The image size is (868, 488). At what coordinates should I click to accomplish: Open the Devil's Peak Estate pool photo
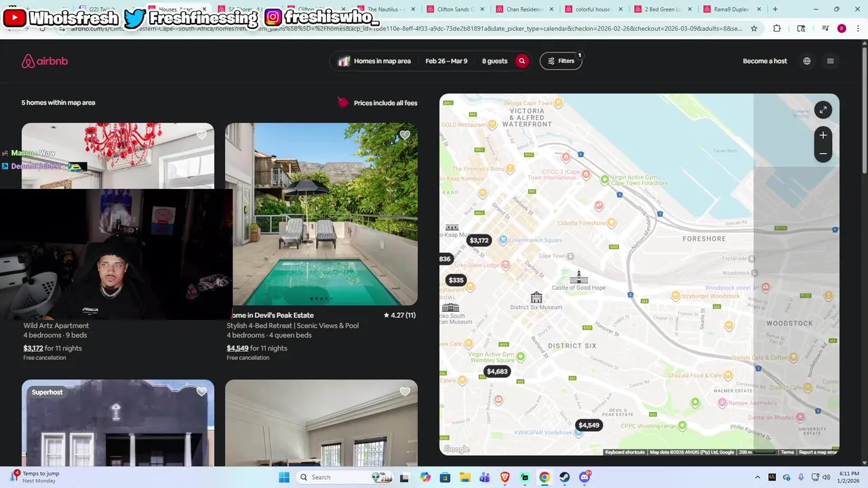coord(321,214)
